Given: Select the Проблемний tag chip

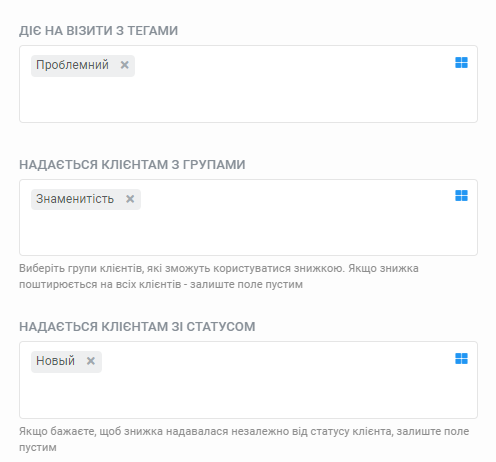Looking at the screenshot, I should [x=72, y=65].
